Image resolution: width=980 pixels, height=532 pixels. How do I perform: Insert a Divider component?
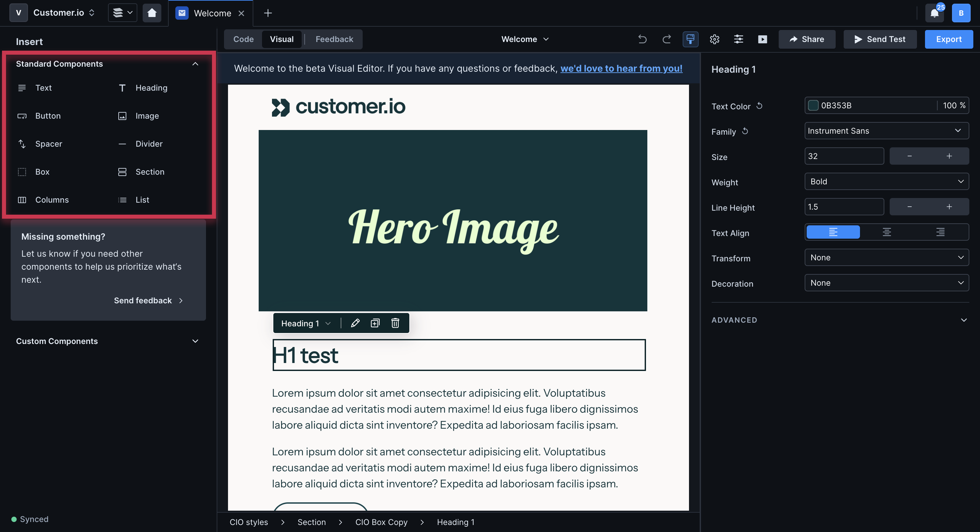pos(140,144)
